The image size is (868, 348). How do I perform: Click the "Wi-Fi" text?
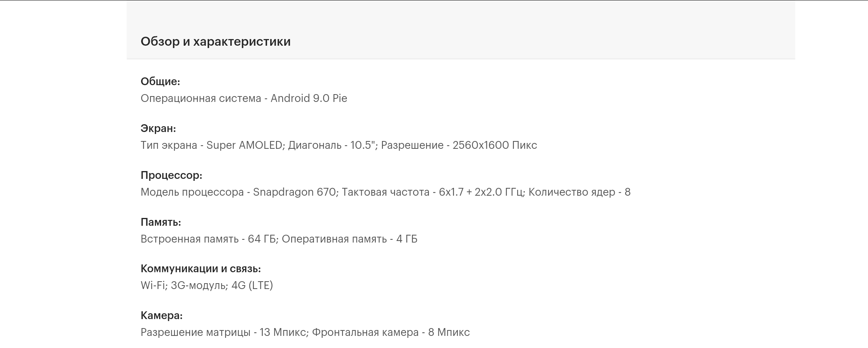pyautogui.click(x=153, y=286)
